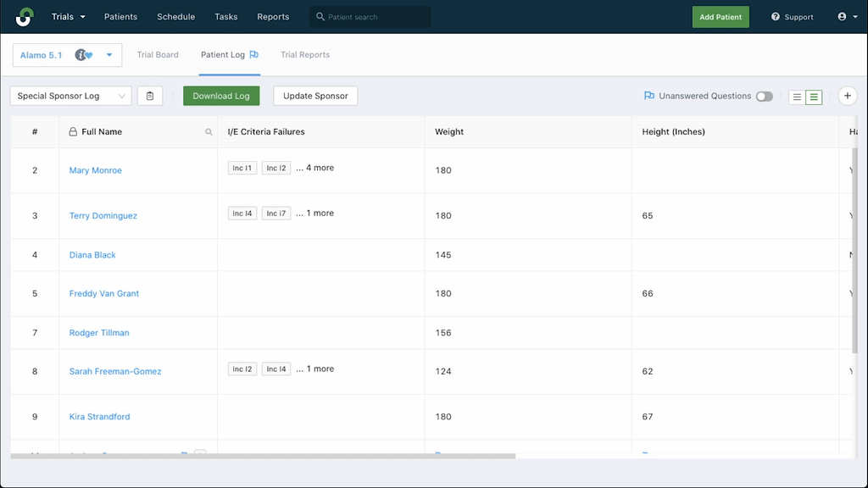Click the app logo in top-left corner

point(25,17)
